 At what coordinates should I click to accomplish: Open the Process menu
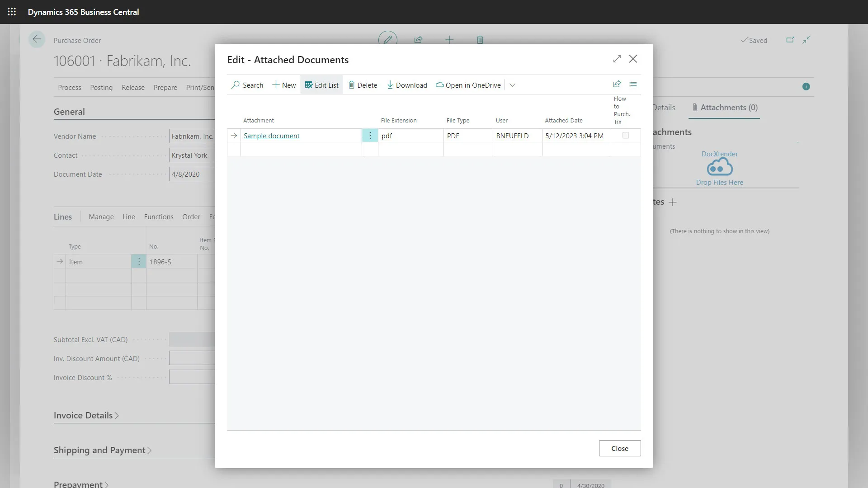point(69,88)
